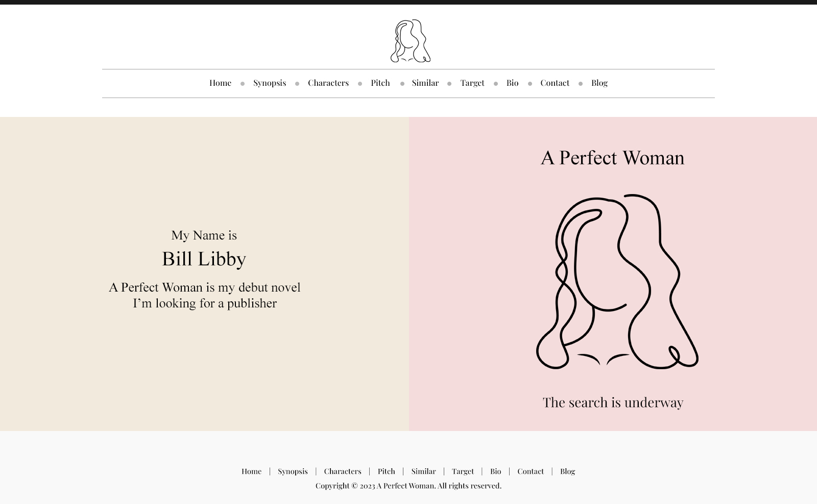The width and height of the screenshot is (817, 504).
Task: Open Target link in the footer
Action: tap(463, 471)
